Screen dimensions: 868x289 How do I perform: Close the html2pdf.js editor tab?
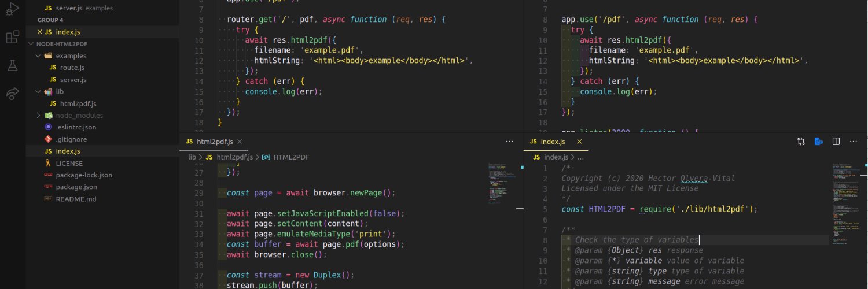pyautogui.click(x=240, y=142)
